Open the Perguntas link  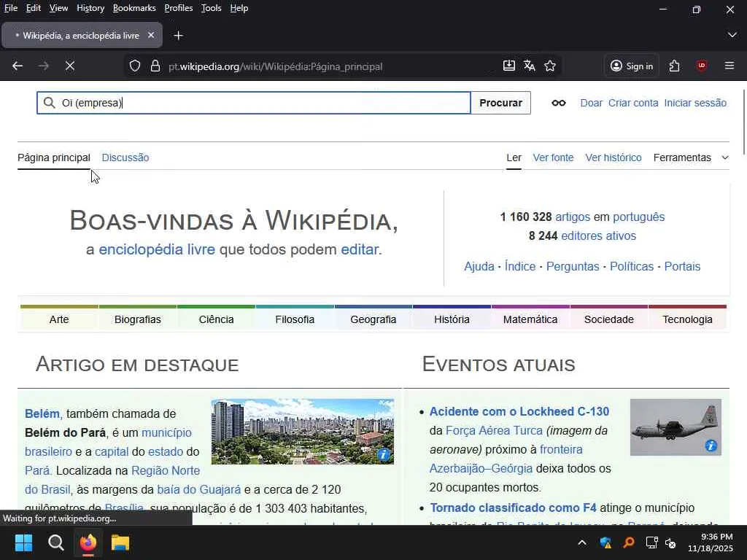573,266
